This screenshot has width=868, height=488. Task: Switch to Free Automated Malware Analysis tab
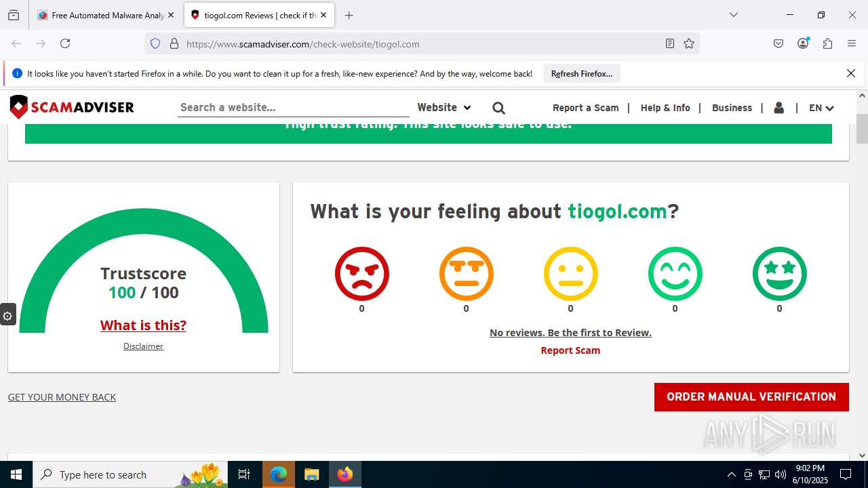click(x=106, y=15)
